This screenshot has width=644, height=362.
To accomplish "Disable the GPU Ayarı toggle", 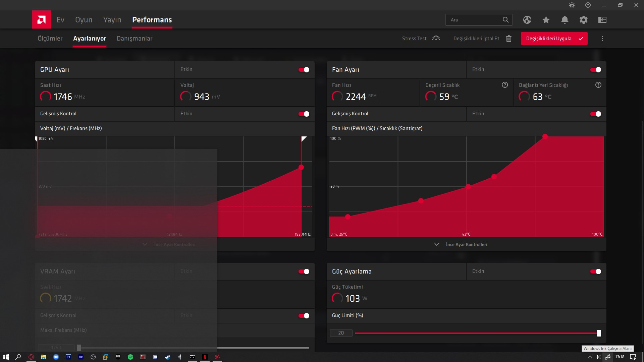I will [304, 70].
